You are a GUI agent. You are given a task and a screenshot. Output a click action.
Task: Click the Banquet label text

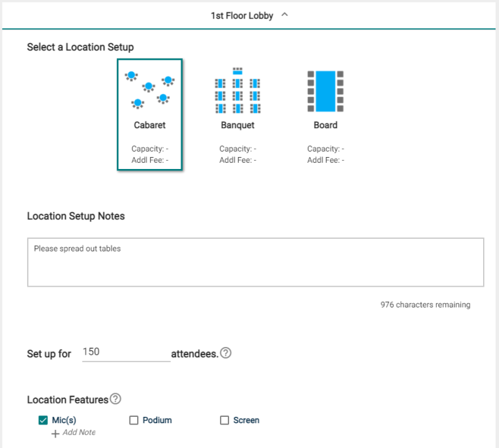point(237,125)
